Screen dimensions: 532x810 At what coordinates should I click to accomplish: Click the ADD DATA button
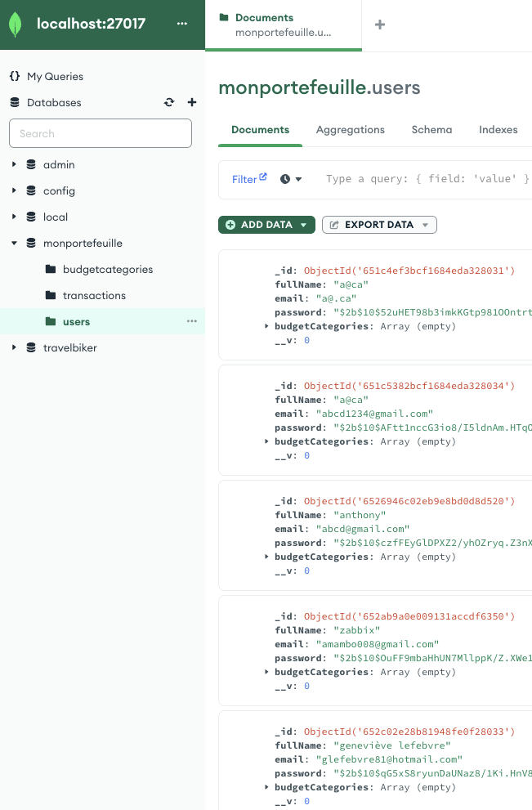coord(266,225)
